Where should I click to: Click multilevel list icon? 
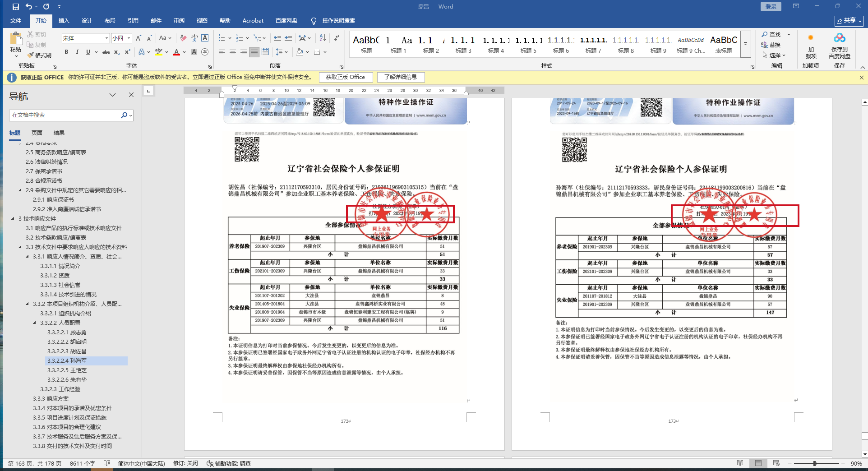(x=257, y=38)
